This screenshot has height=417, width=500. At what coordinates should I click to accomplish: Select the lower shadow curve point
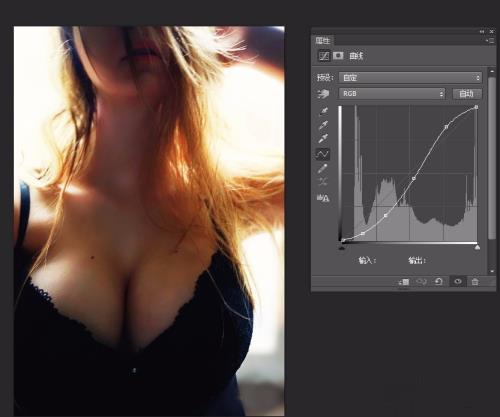coord(386,216)
